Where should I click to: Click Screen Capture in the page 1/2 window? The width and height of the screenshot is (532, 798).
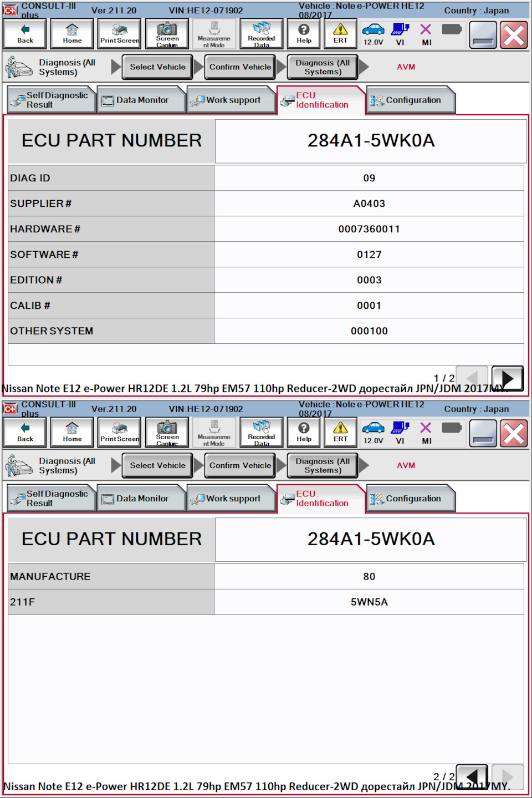click(167, 34)
